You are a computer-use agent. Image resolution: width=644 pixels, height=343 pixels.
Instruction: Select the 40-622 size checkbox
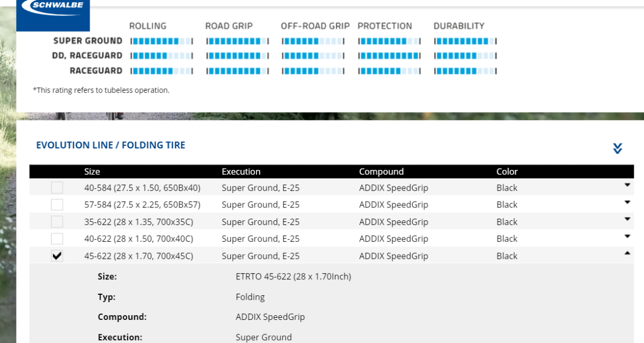pyautogui.click(x=57, y=239)
